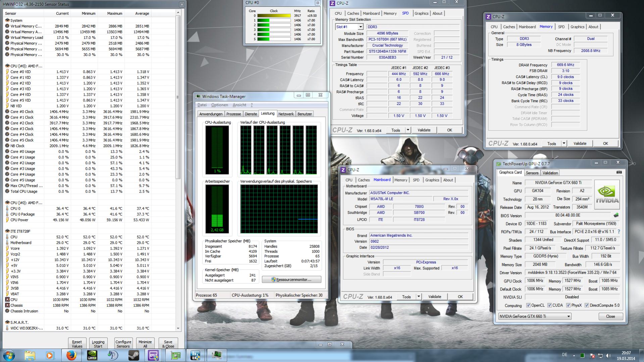644x362 pixels.
Task: Click the GPU-Z screenshot camera icon
Action: coord(619,172)
